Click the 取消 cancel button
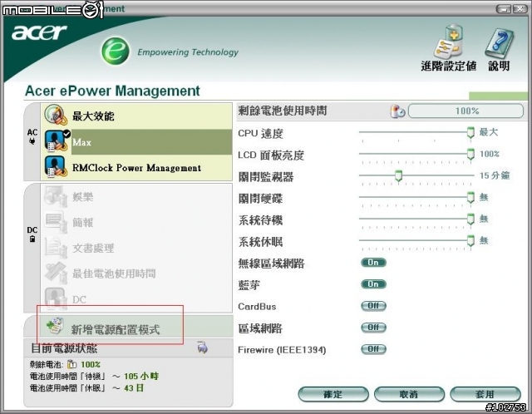The width and height of the screenshot is (532, 414). click(x=409, y=394)
